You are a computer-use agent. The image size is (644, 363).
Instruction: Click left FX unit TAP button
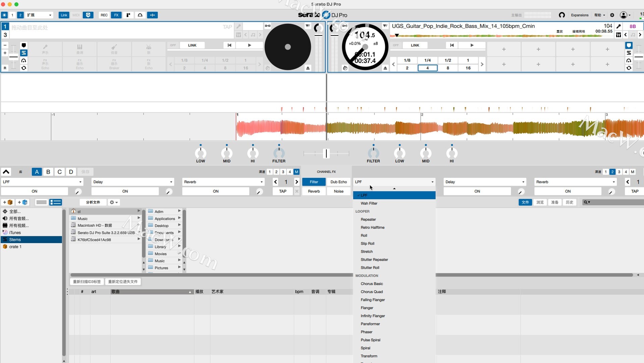(283, 191)
